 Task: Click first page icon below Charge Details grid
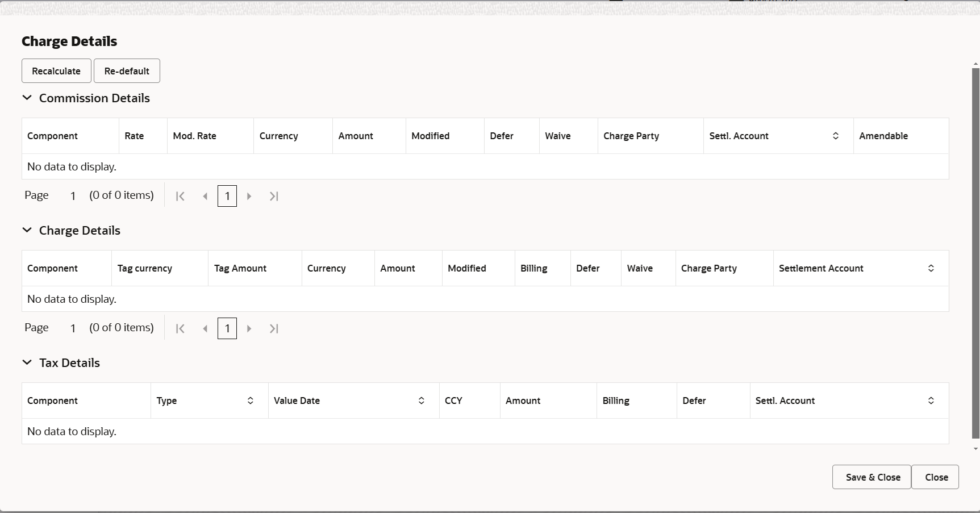point(180,328)
